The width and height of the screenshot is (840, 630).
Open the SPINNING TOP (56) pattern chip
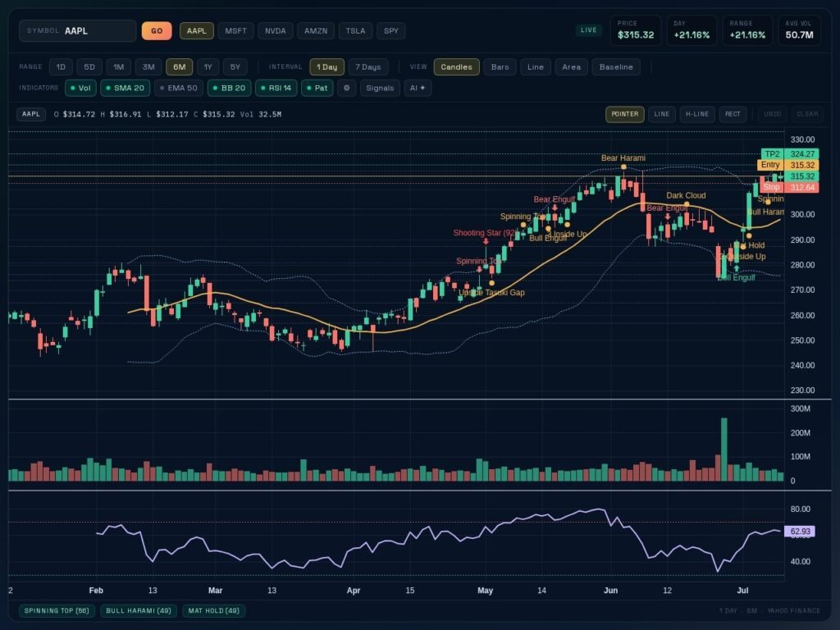(57, 610)
